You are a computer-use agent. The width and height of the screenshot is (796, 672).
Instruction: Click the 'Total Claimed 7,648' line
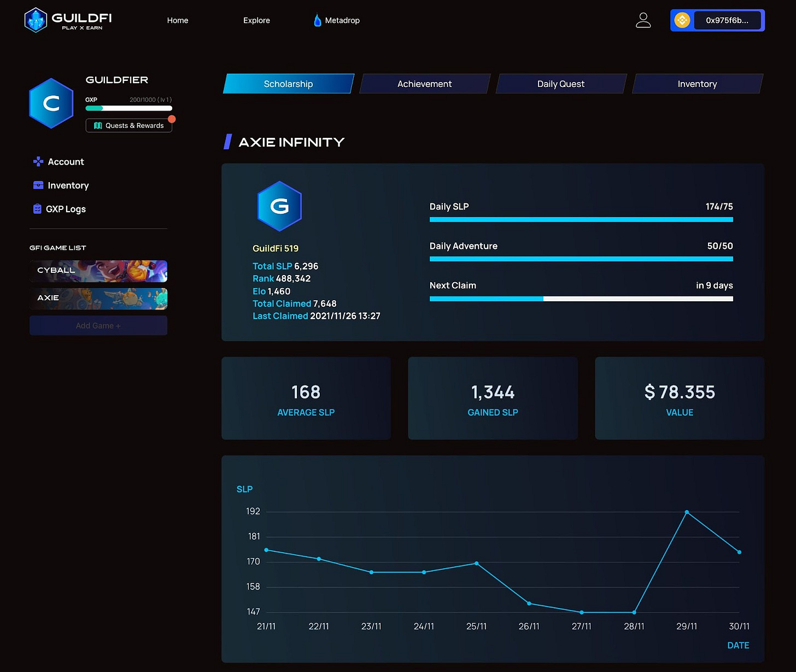(295, 303)
